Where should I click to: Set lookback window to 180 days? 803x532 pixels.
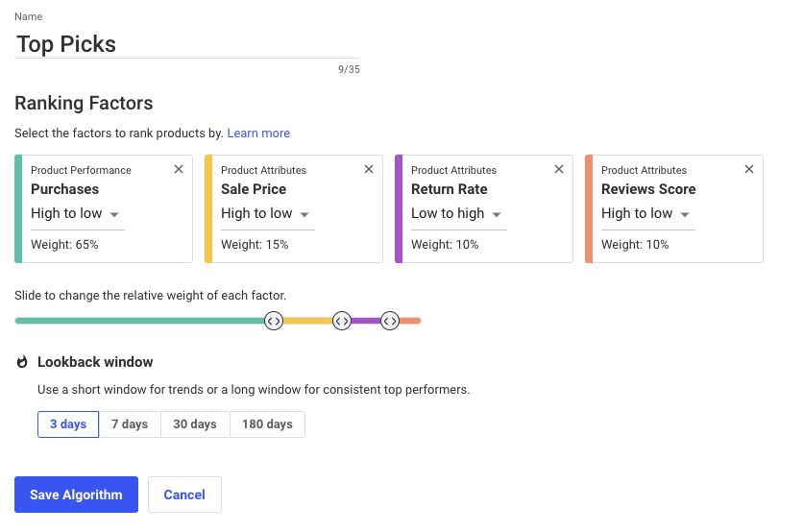267,424
